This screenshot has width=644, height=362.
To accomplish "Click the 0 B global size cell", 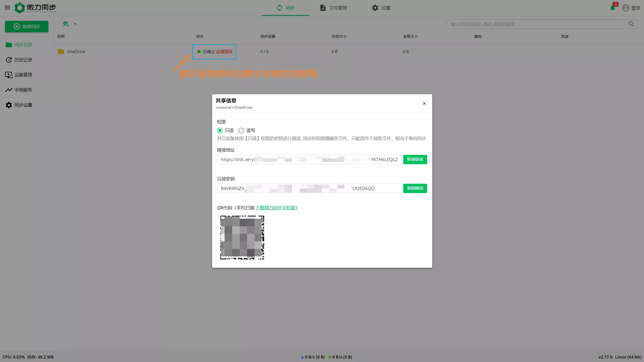I will 406,52.
